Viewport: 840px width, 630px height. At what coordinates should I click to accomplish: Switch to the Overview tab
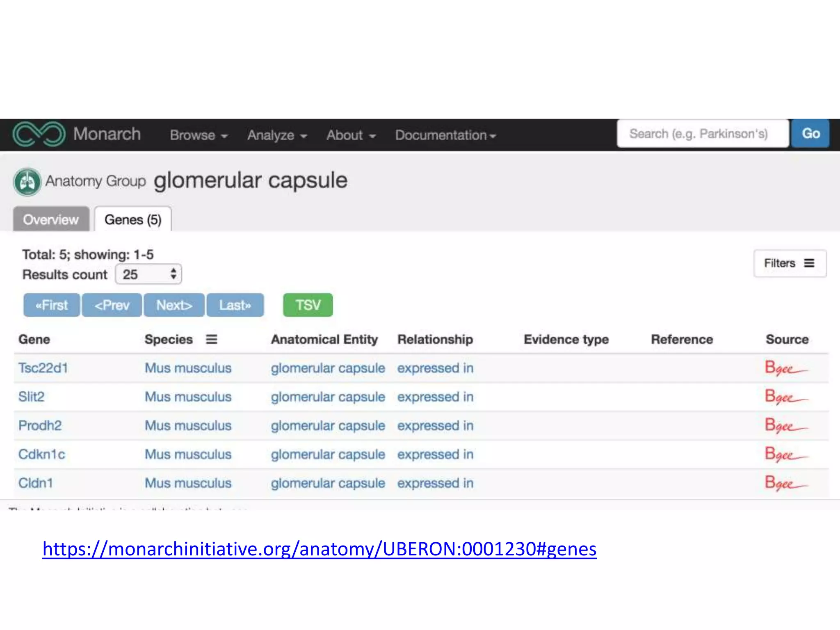(51, 219)
